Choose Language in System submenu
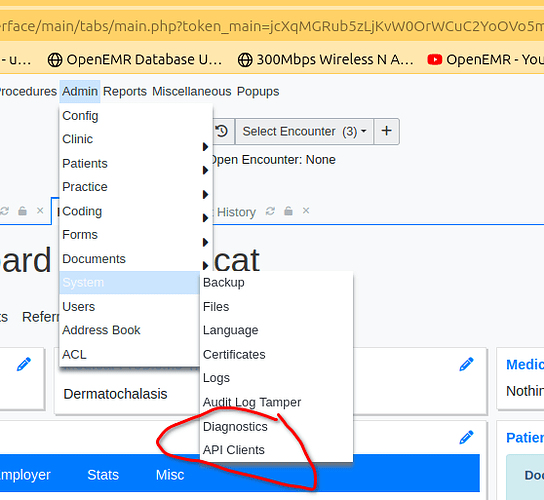Screen dimensions: 544x500 point(230,330)
